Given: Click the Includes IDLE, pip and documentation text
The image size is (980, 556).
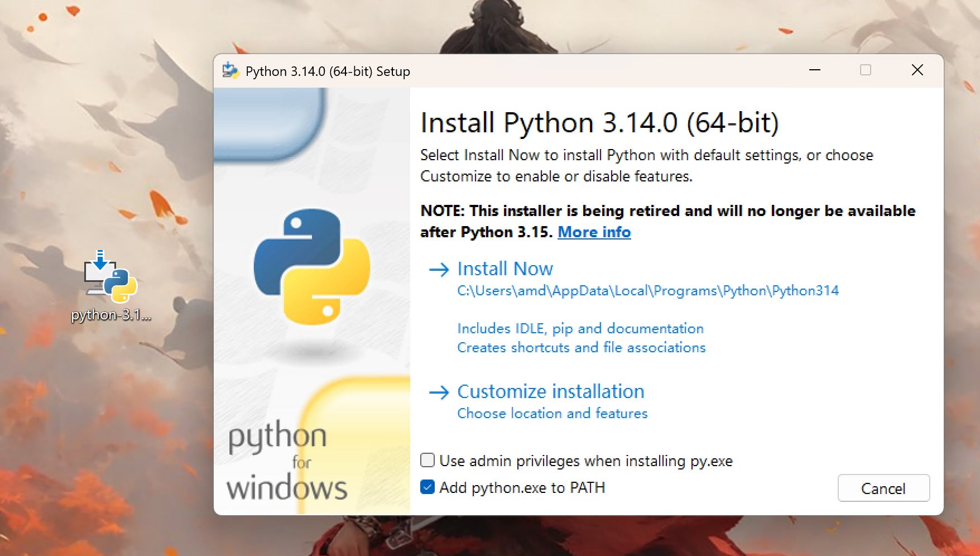Looking at the screenshot, I should click(580, 329).
